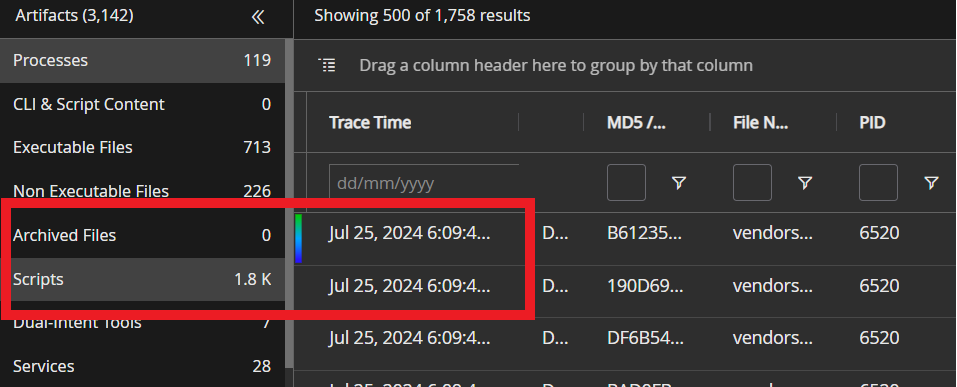
Task: Sort by Trace Time column header
Action: coord(370,123)
